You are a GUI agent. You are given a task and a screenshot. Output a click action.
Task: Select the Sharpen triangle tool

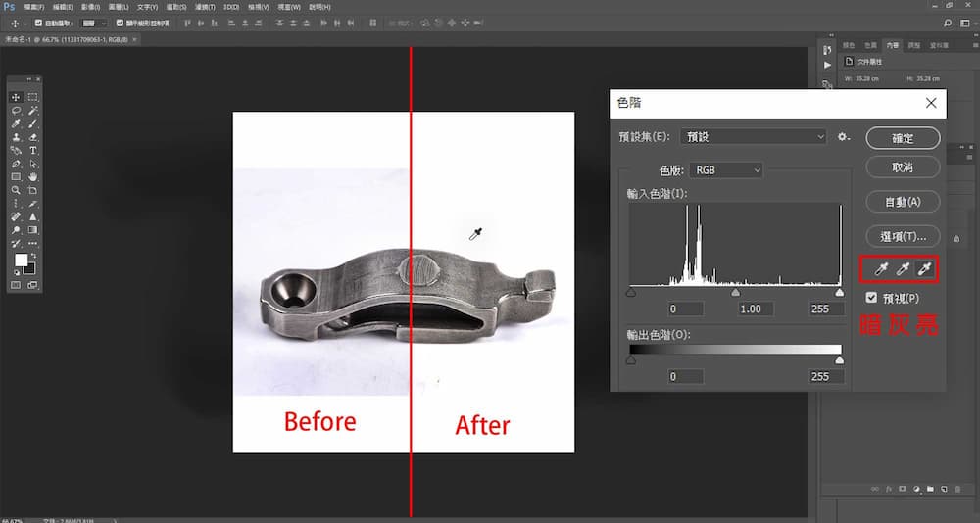32,216
